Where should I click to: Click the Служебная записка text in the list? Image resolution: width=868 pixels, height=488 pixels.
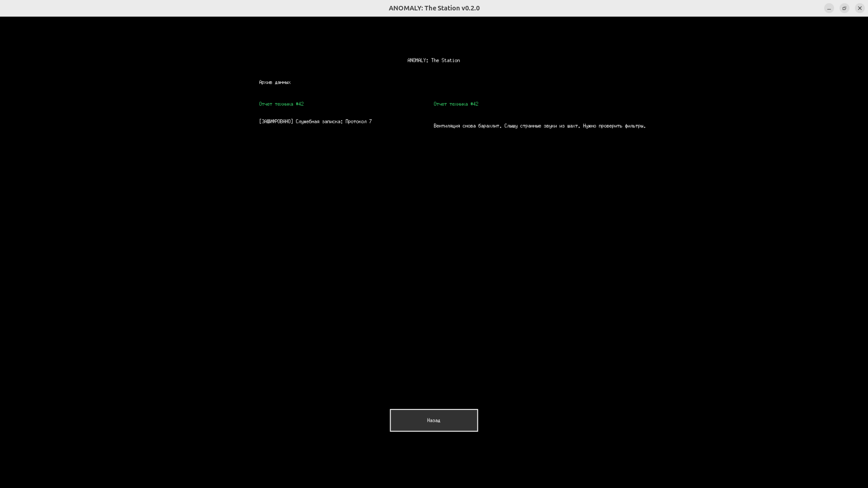point(319,122)
